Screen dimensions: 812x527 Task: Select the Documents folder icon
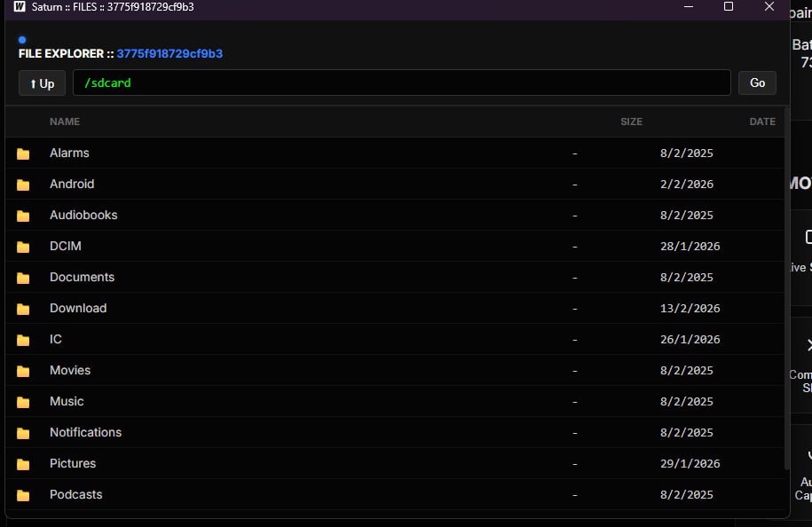coord(23,278)
